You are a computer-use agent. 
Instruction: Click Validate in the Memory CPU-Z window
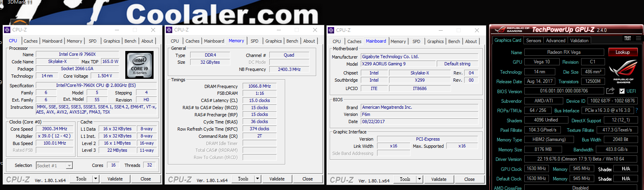tap(277, 179)
